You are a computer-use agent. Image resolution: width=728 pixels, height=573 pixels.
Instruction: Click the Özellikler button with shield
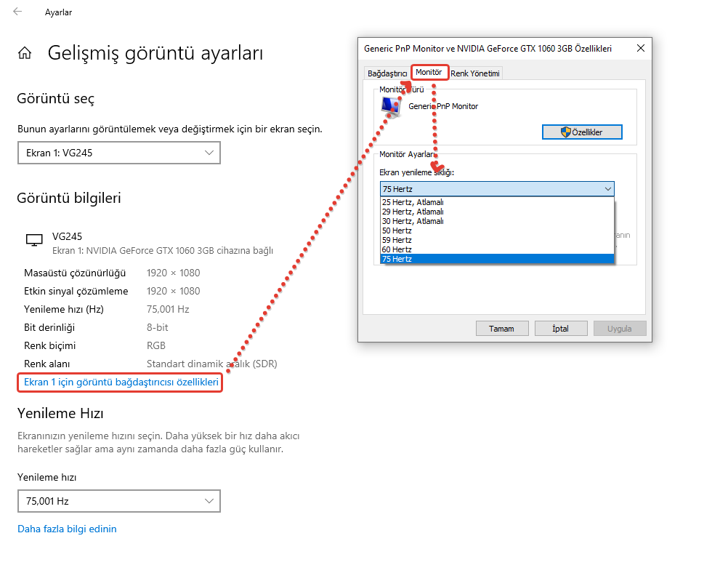tap(582, 132)
